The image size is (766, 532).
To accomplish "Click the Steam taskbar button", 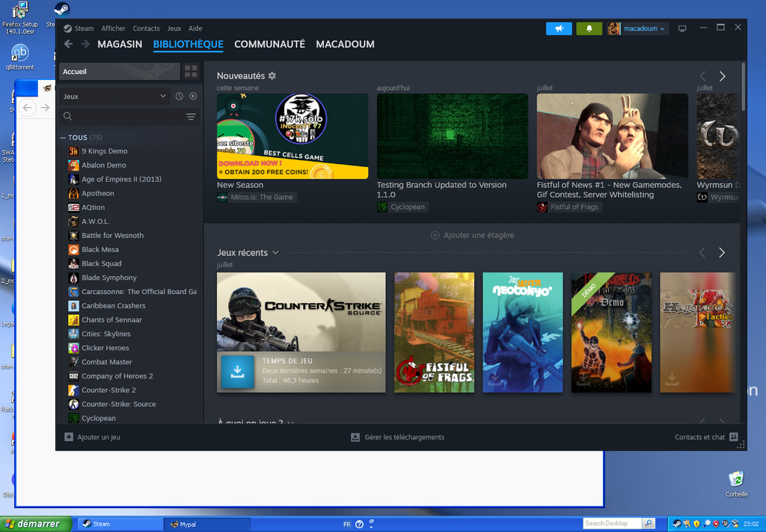I will (120, 525).
